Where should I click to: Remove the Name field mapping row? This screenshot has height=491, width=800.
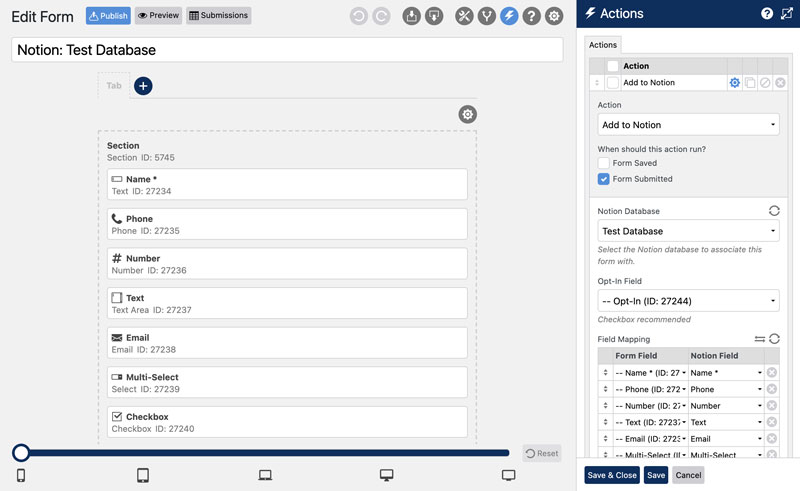[x=772, y=373]
